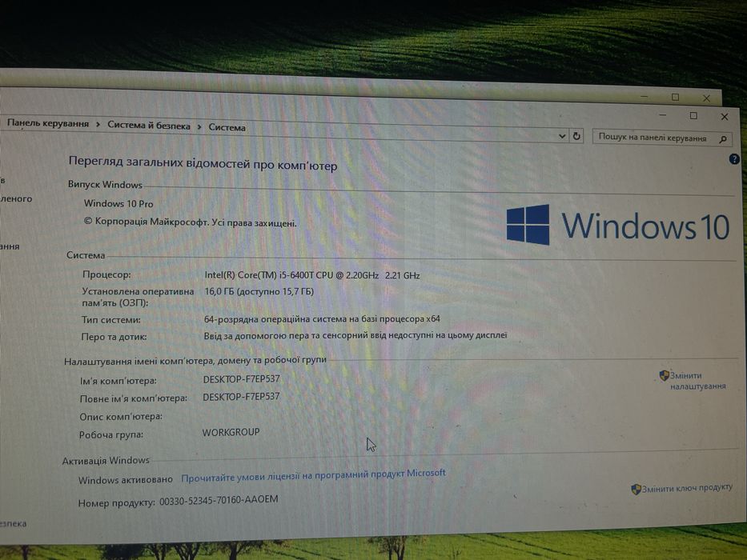Open the Система й безпека breadcrumb

(149, 126)
